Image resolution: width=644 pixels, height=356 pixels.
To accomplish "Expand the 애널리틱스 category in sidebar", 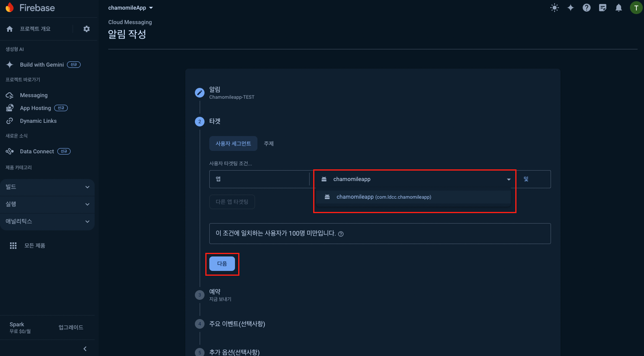I will 47,222.
